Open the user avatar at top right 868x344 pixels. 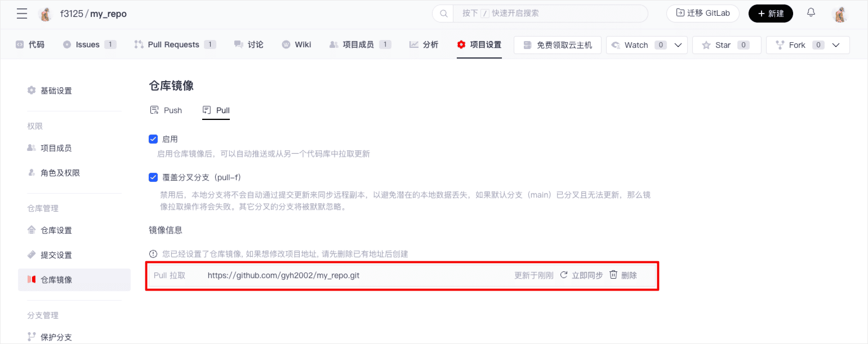pos(839,14)
